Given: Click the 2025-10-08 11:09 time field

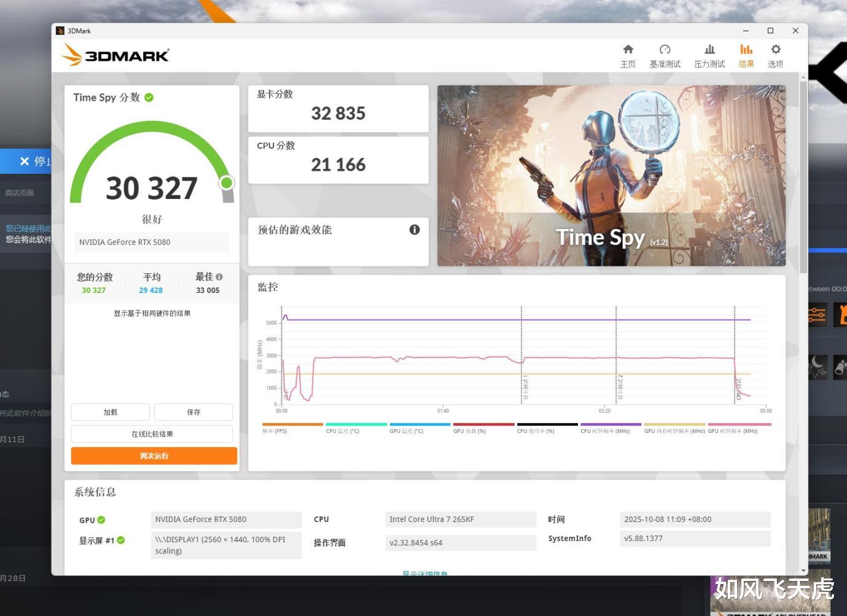Looking at the screenshot, I should coord(695,520).
